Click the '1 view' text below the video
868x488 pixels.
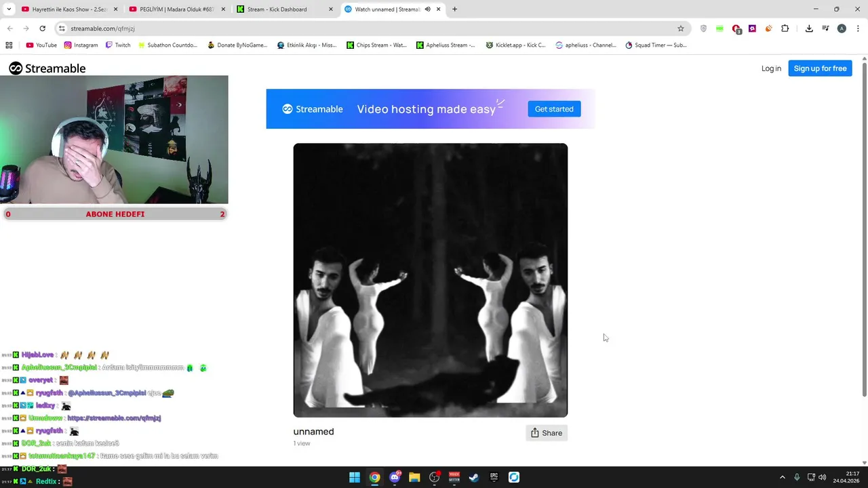[x=302, y=443]
